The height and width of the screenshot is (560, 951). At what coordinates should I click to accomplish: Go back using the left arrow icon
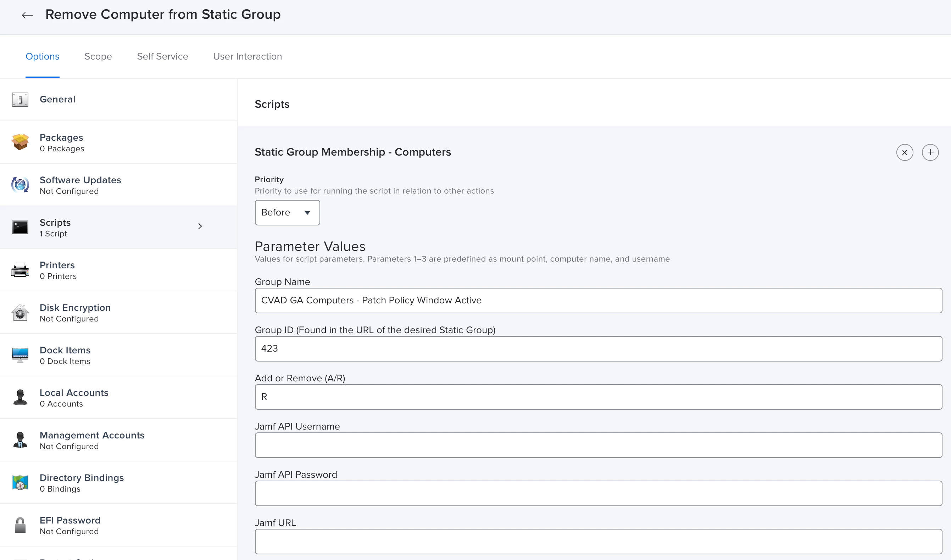[x=27, y=15]
